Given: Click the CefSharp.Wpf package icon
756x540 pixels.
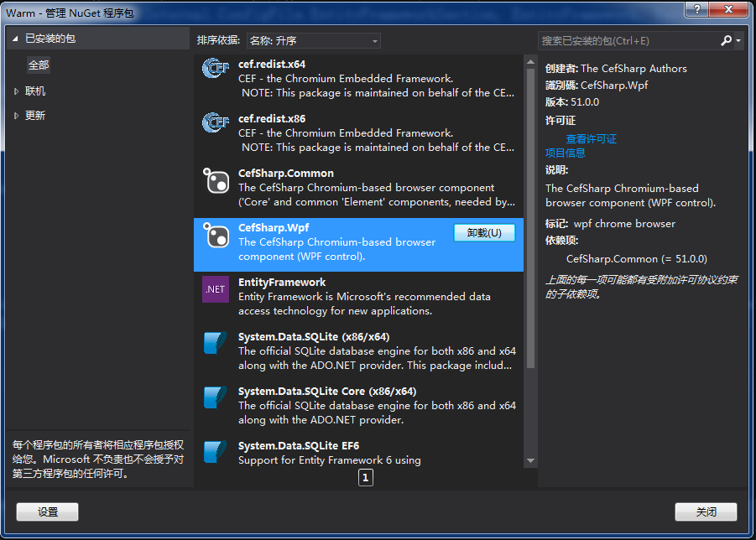Looking at the screenshot, I should [x=216, y=235].
